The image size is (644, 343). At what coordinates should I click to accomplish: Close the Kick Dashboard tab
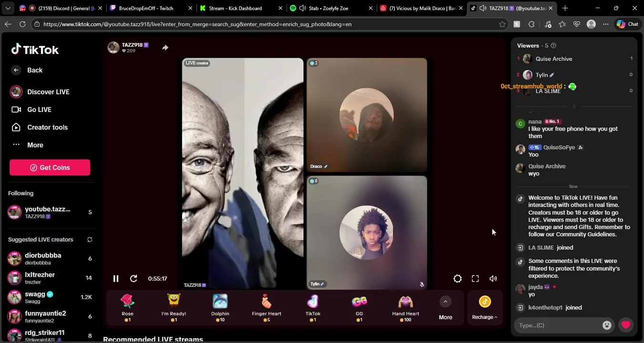(280, 8)
